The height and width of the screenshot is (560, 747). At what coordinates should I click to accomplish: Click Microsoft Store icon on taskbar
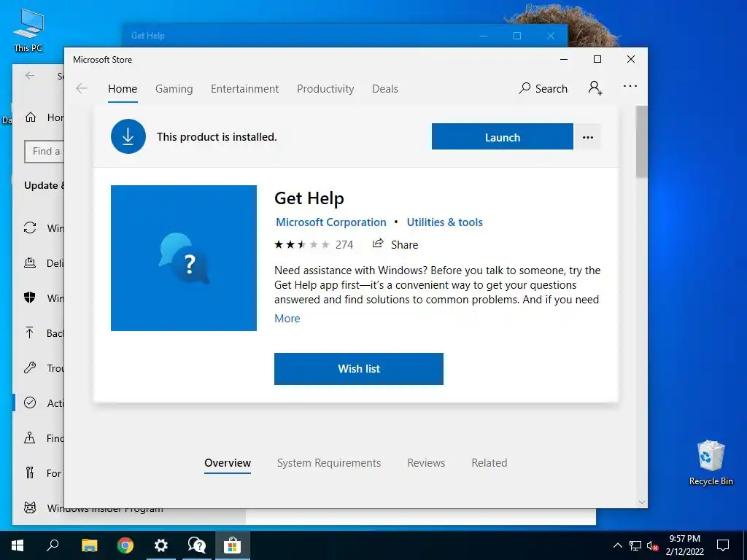[x=233, y=545]
